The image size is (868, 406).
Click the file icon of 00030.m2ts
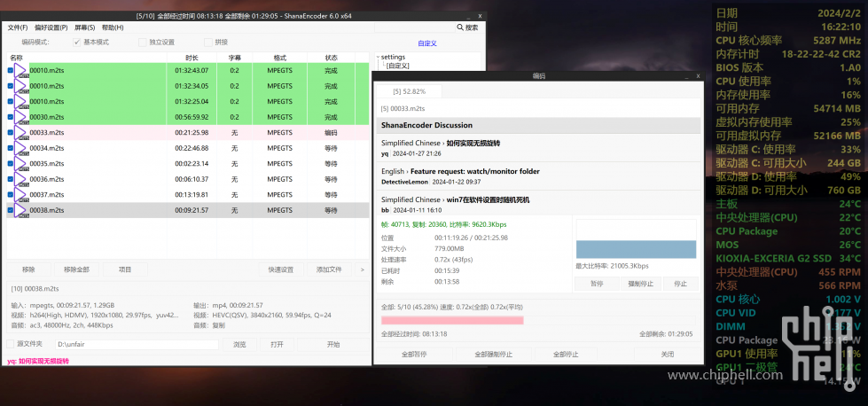pos(21,117)
